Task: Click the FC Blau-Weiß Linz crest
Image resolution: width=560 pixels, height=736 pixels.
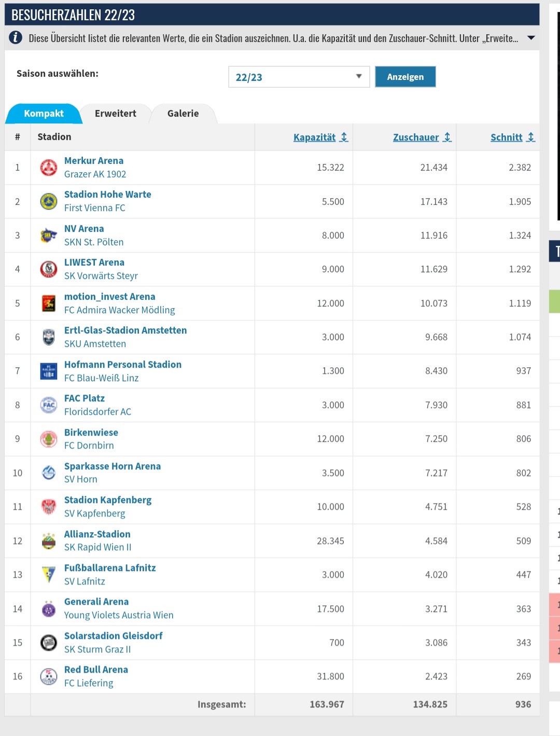Action: pos(49,371)
